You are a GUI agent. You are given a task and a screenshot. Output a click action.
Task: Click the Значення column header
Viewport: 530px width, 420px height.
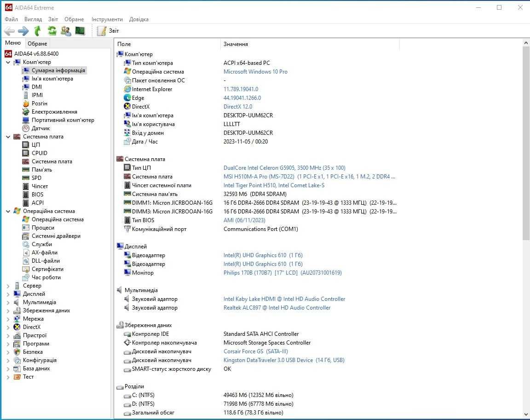click(x=310, y=44)
